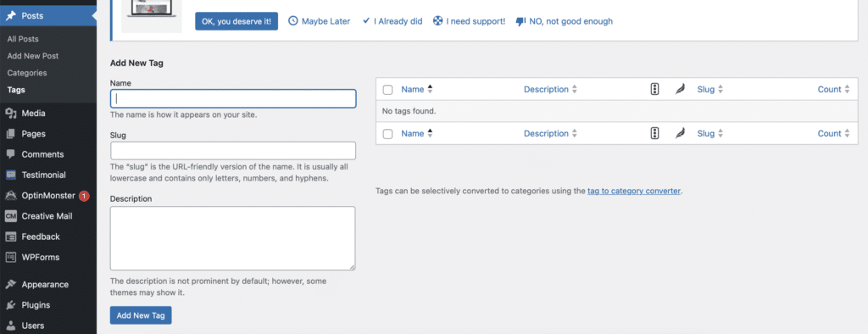Screen dimensions: 868x334
Task: Tick the select-all checkbox in table footer
Action: 387,134
